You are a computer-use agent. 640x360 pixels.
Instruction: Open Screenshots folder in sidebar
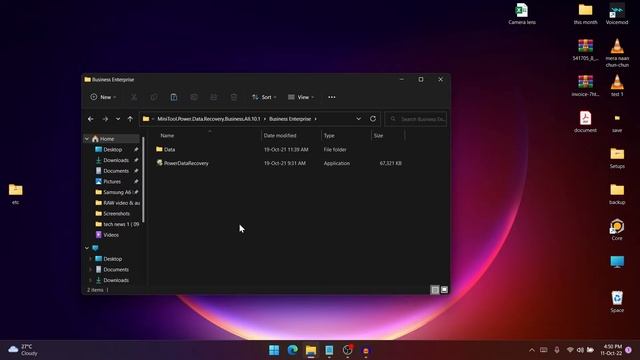click(x=115, y=213)
